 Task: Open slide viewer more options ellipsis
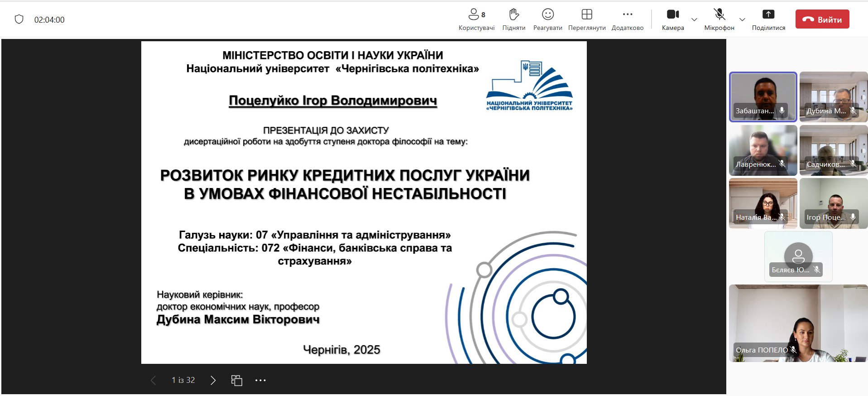tap(260, 380)
